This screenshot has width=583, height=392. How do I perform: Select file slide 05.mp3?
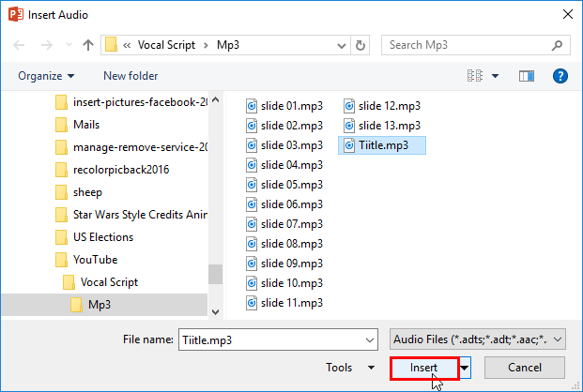click(284, 185)
